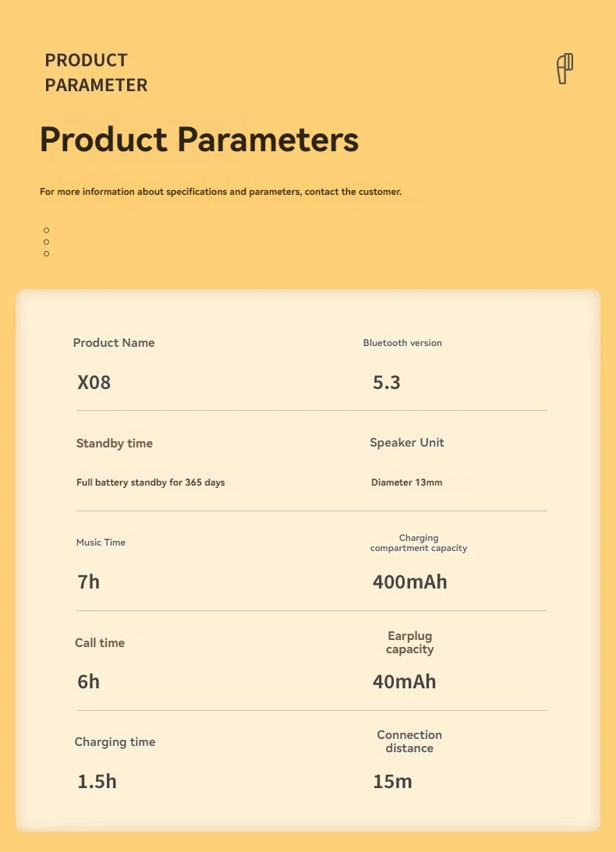This screenshot has height=852, width=616.
Task: Select the 400mAh charging compartment value
Action: pos(410,582)
